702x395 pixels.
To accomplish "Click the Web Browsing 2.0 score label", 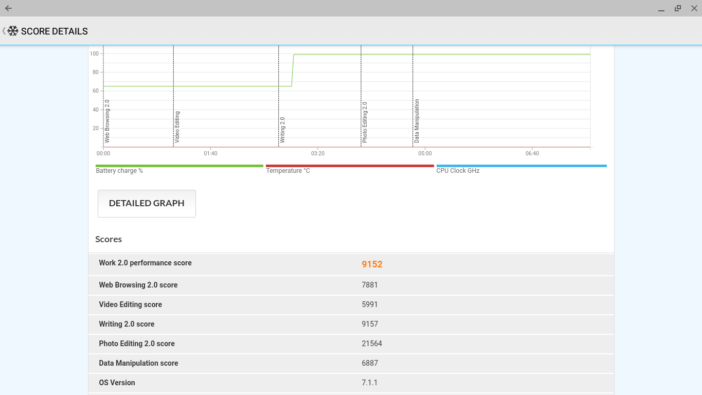I will pos(138,285).
